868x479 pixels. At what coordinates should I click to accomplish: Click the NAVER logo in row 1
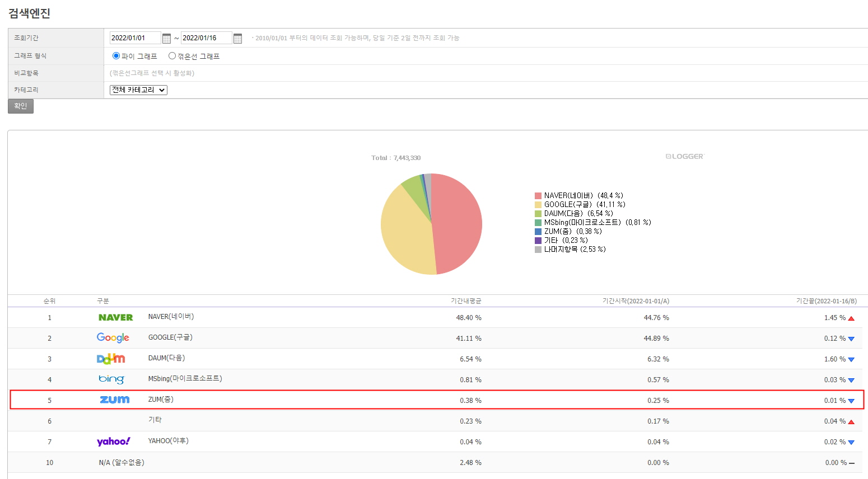(116, 317)
